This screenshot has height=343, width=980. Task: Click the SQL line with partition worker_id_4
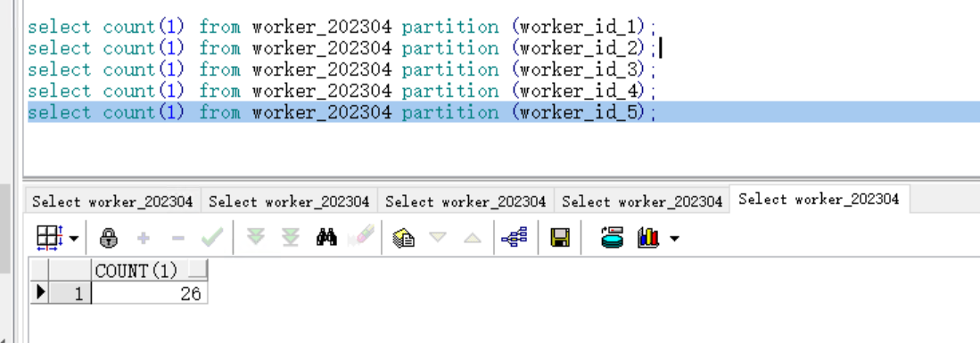click(342, 91)
